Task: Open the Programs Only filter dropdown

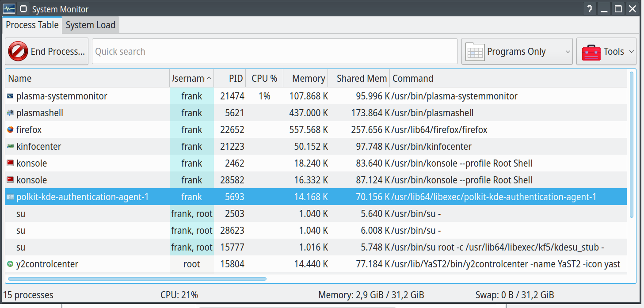Action: (517, 52)
